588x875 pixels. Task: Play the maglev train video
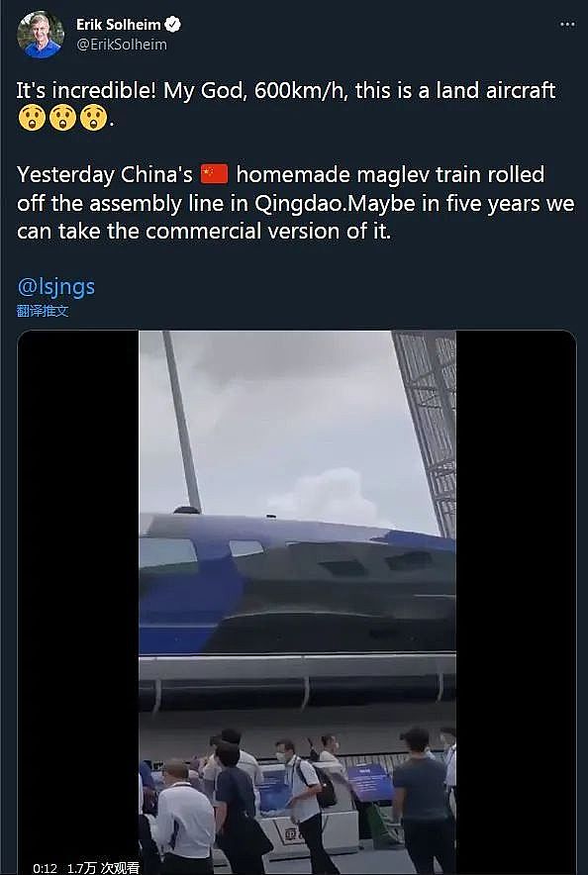pyautogui.click(x=297, y=603)
